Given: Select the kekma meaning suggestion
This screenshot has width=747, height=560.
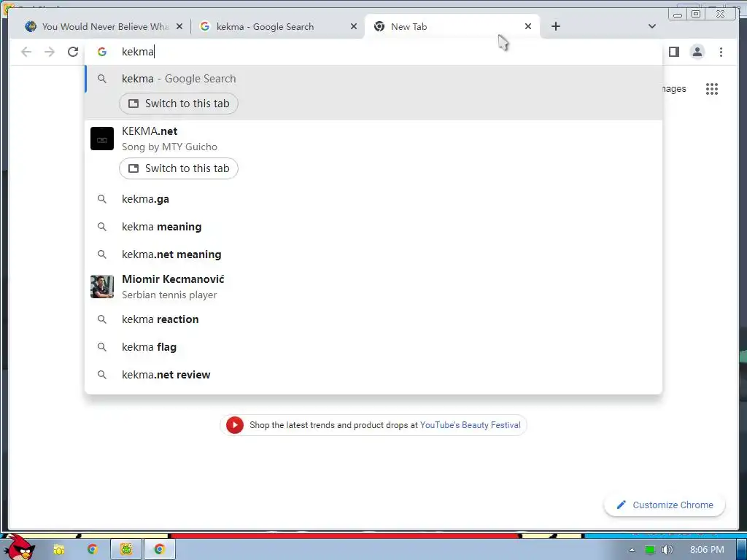Looking at the screenshot, I should click(373, 227).
